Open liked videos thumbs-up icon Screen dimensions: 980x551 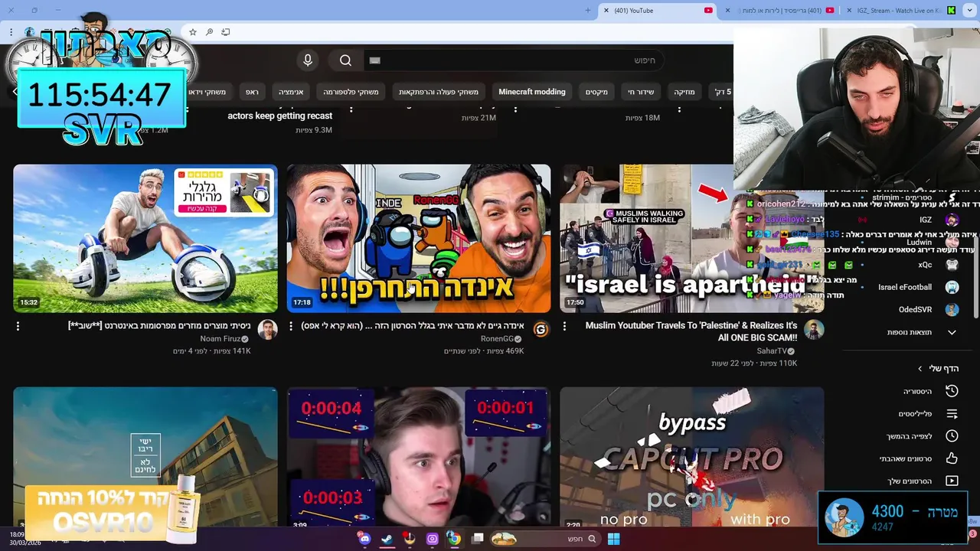952,458
